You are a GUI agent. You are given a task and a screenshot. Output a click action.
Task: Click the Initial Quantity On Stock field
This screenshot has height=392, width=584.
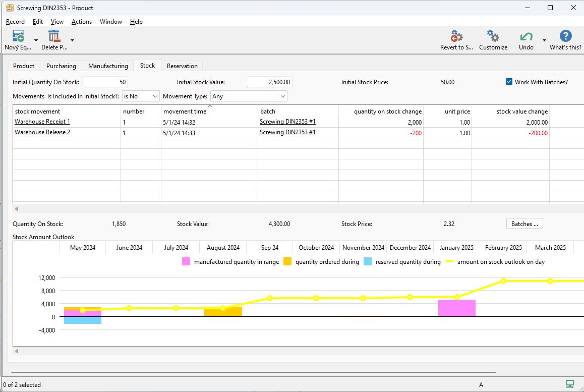105,82
